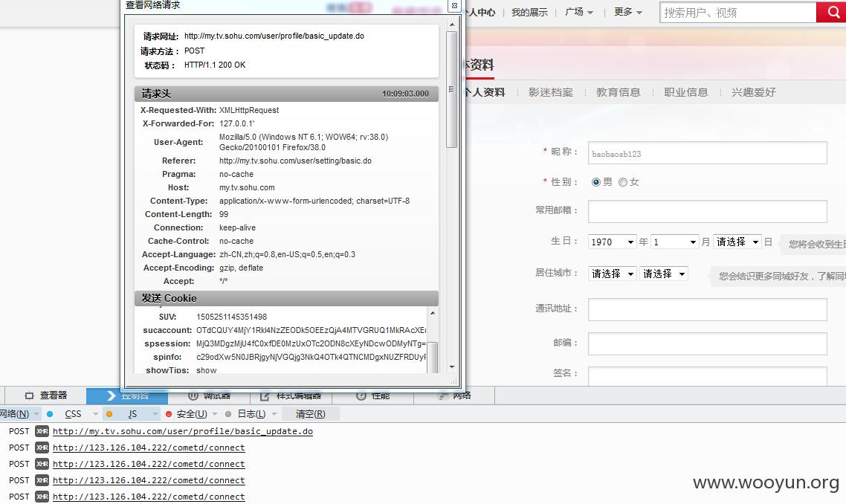This screenshot has height=504, width=846.
Task: Focus the nickname field baobaosb123
Action: pyautogui.click(x=707, y=153)
